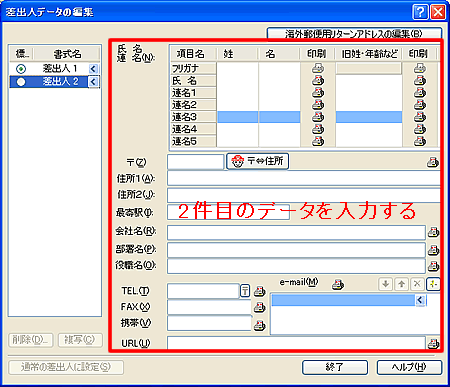The width and height of the screenshot is (450, 387).
Task: Click the postal mark icon next to TEL
Action: (x=245, y=291)
